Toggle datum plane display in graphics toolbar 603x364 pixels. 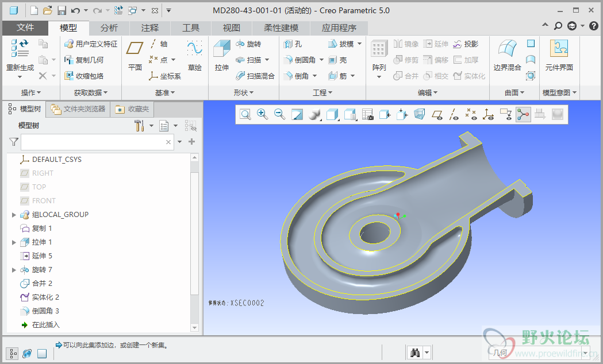[x=437, y=114]
